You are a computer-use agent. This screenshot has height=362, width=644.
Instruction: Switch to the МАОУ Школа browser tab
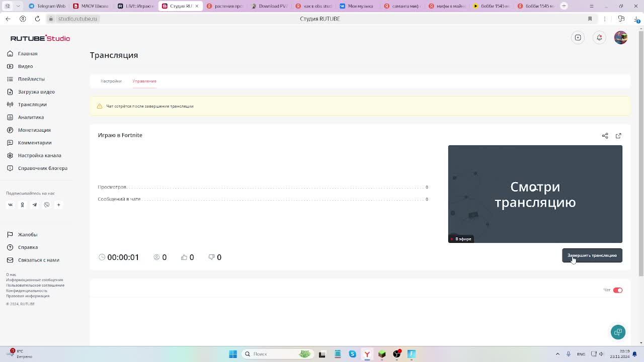coord(91,6)
